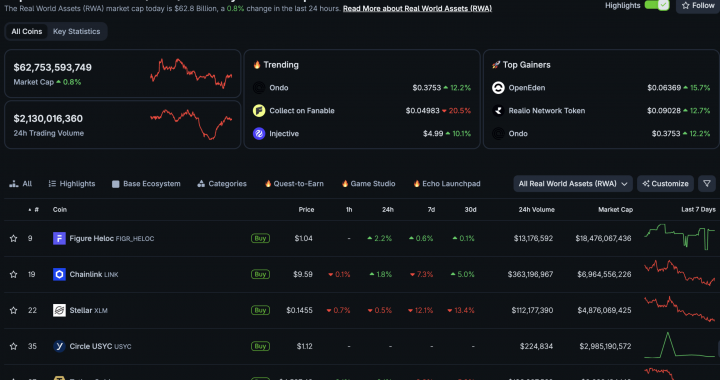Click the Realio Network Token logo
Screen dimensions: 720x380
point(498,111)
